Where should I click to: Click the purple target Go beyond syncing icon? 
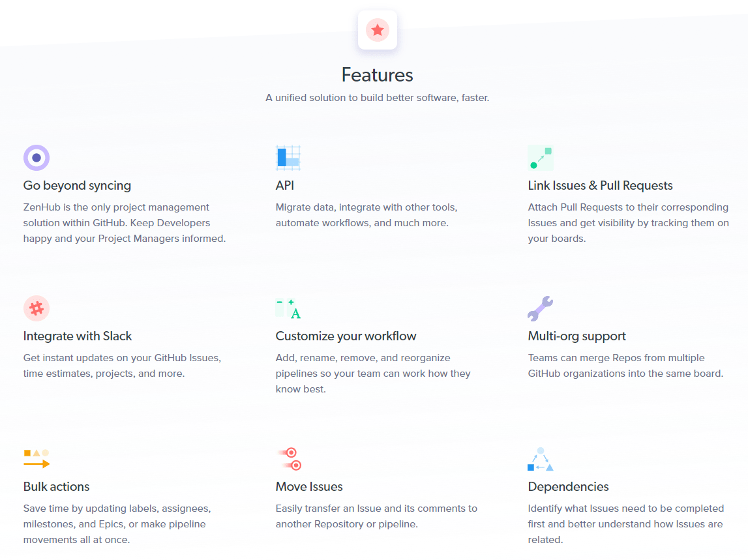pyautogui.click(x=37, y=157)
